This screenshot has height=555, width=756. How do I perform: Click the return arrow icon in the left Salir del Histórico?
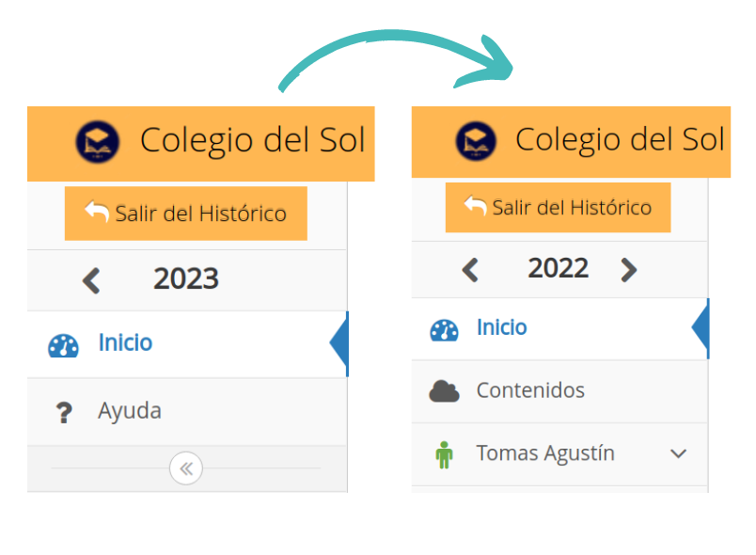97,212
